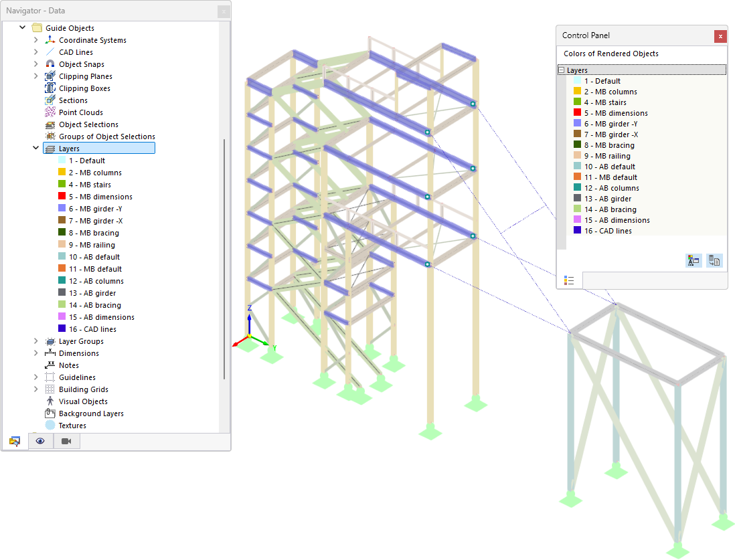Switch to the navigator Views camera tab
Viewport: 735px width, 560px height.
(x=66, y=441)
